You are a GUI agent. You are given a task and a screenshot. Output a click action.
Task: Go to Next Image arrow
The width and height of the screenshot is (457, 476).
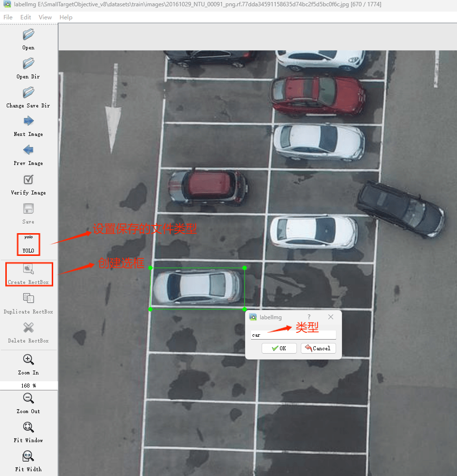coord(29,121)
